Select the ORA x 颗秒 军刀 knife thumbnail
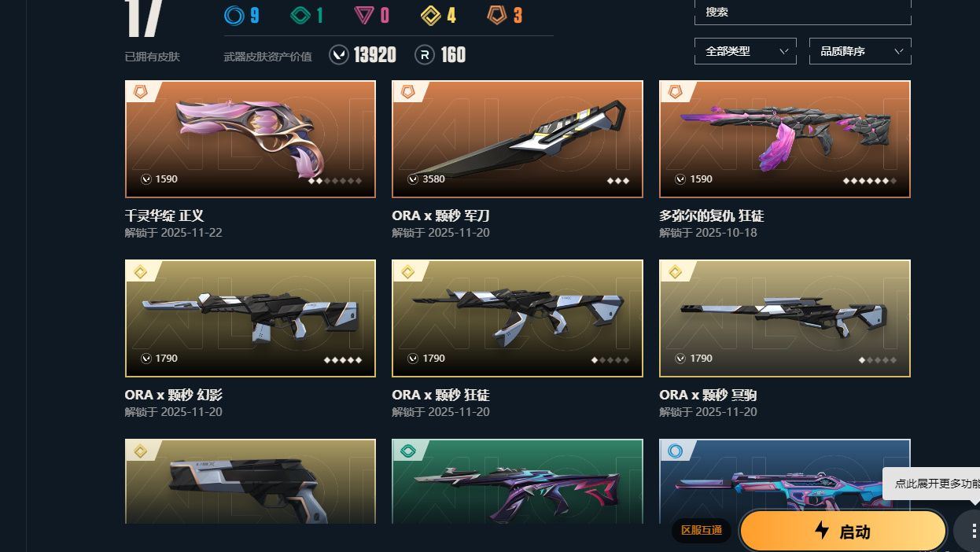980x552 pixels. (x=518, y=139)
